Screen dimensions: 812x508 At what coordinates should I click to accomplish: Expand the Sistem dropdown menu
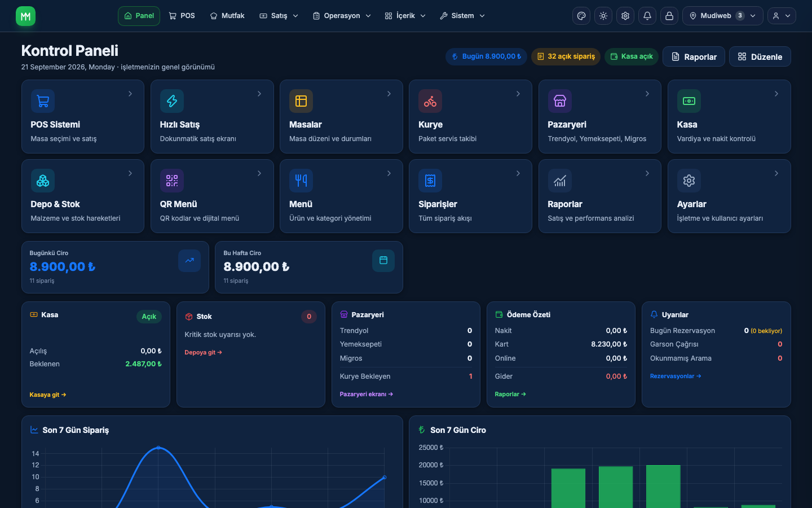[x=462, y=16]
